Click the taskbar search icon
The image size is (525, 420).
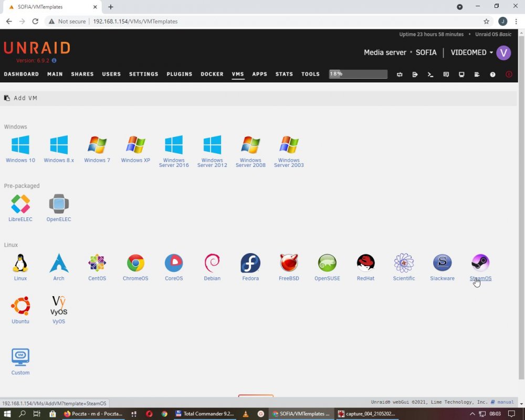22,414
